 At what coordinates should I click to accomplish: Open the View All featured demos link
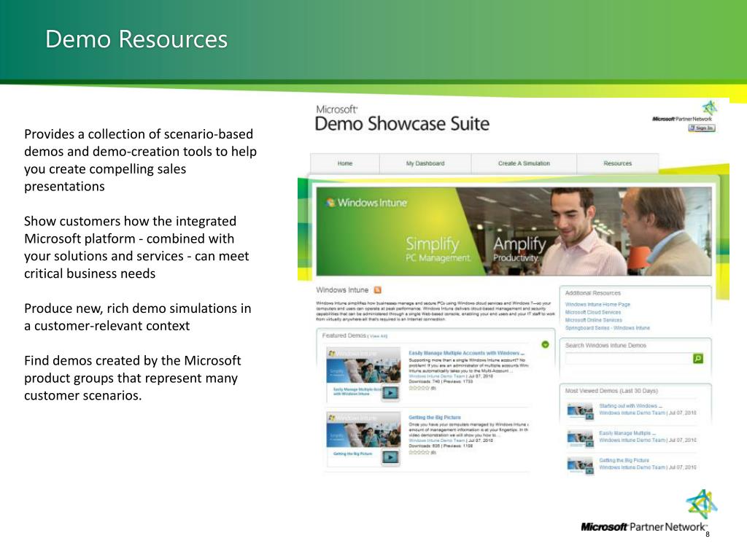click(379, 336)
